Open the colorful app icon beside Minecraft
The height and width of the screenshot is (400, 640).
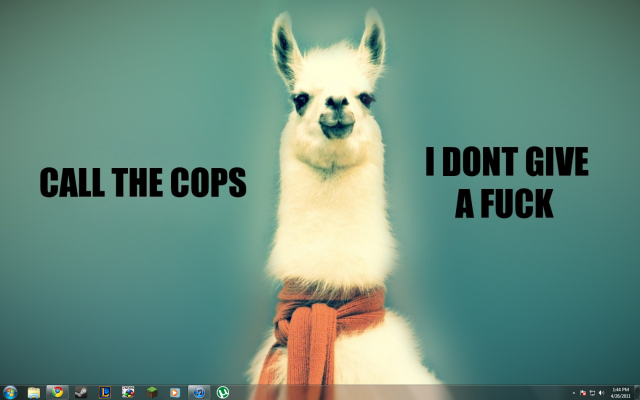point(128,392)
